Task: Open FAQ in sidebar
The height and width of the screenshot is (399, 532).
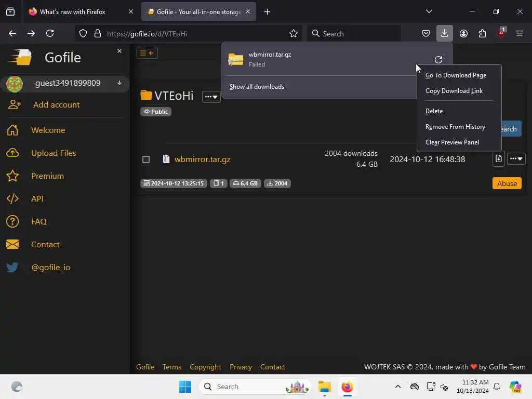Action: [x=38, y=221]
